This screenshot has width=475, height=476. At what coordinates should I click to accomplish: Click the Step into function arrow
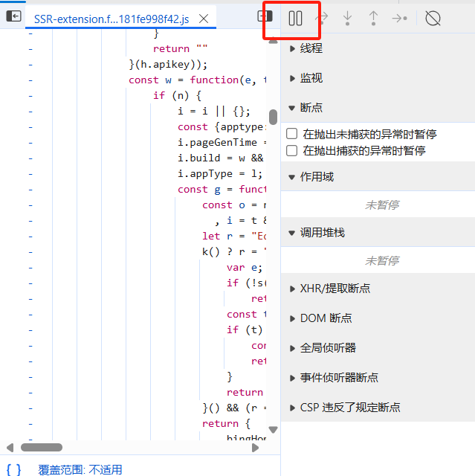(348, 19)
